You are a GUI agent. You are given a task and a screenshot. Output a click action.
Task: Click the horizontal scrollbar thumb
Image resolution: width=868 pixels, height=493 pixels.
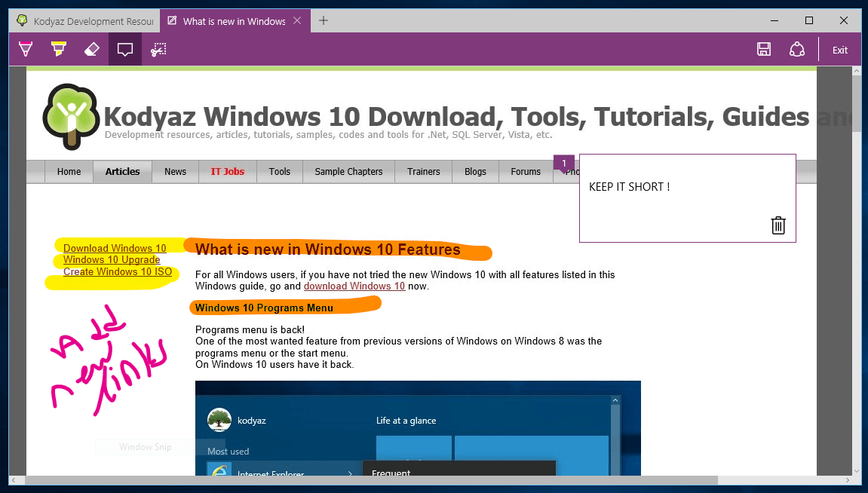[x=372, y=479]
